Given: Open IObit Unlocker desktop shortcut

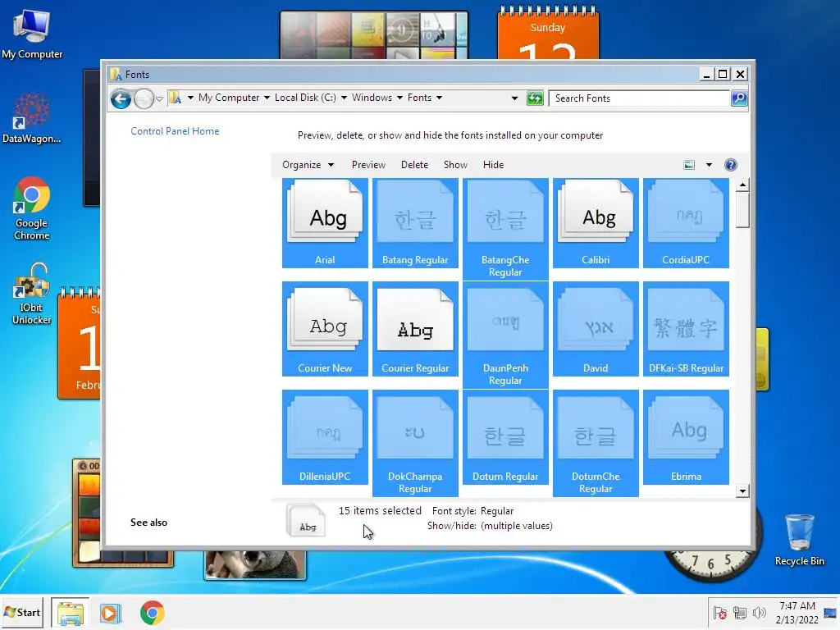Looking at the screenshot, I should point(32,294).
